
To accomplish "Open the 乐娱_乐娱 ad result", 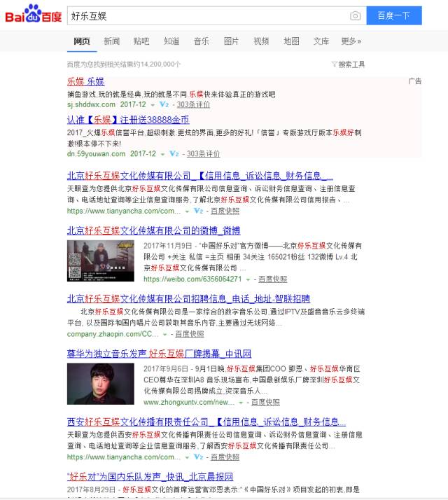I will point(86,82).
